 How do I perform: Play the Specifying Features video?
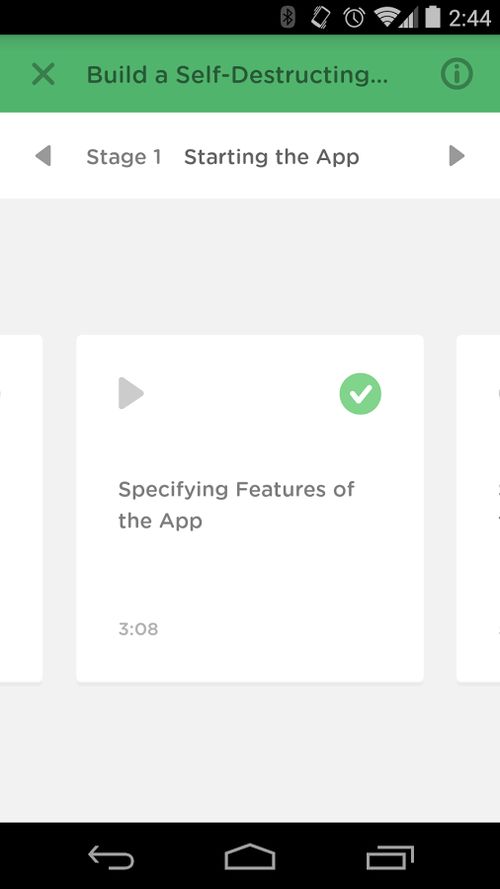(131, 393)
